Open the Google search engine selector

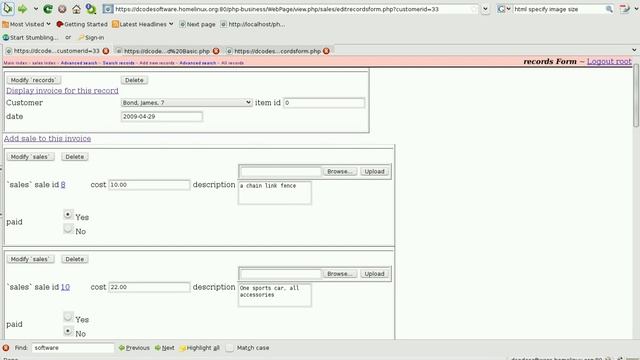(x=504, y=9)
